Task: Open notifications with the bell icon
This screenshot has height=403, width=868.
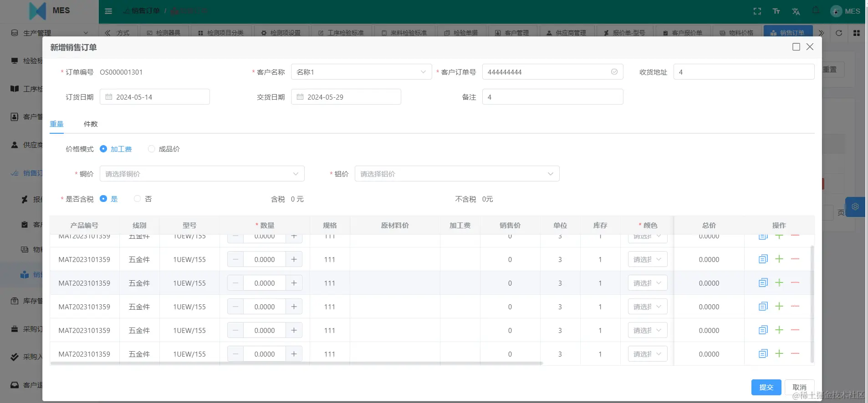Action: [816, 10]
